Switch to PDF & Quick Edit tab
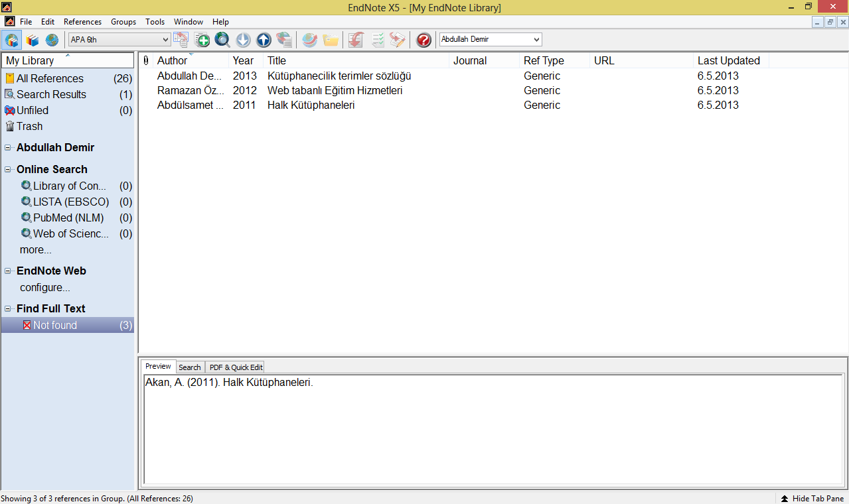Viewport: 849px width, 504px height. (236, 367)
